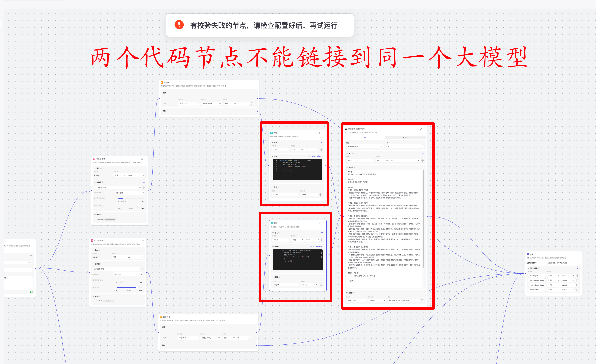
Task: 展开大模型节点的提示词区域
Action: coord(347,168)
